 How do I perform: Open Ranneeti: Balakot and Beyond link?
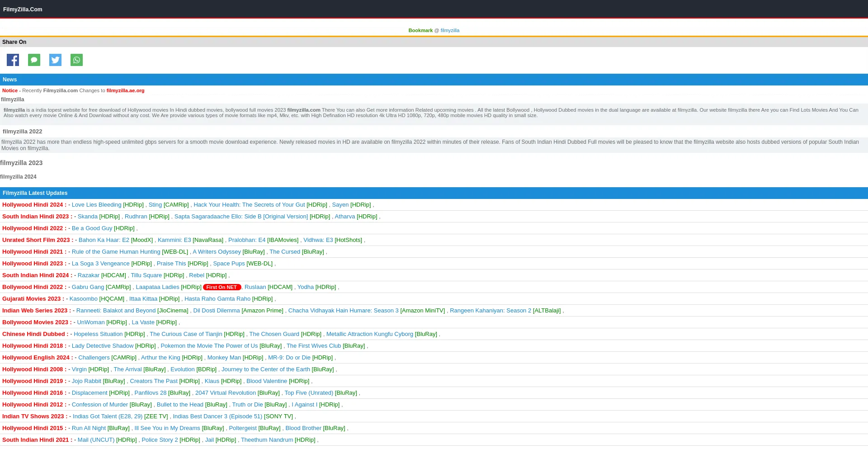click(116, 311)
